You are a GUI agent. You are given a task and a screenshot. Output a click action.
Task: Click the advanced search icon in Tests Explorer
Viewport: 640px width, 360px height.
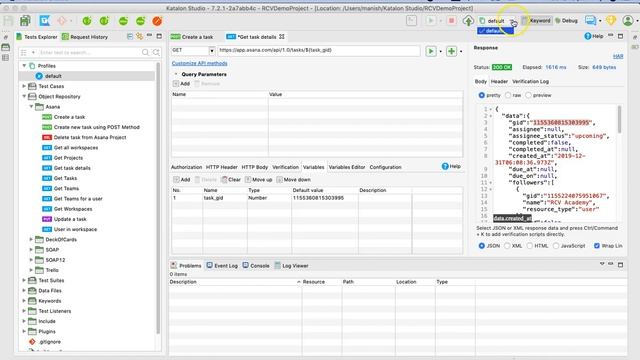pos(156,52)
